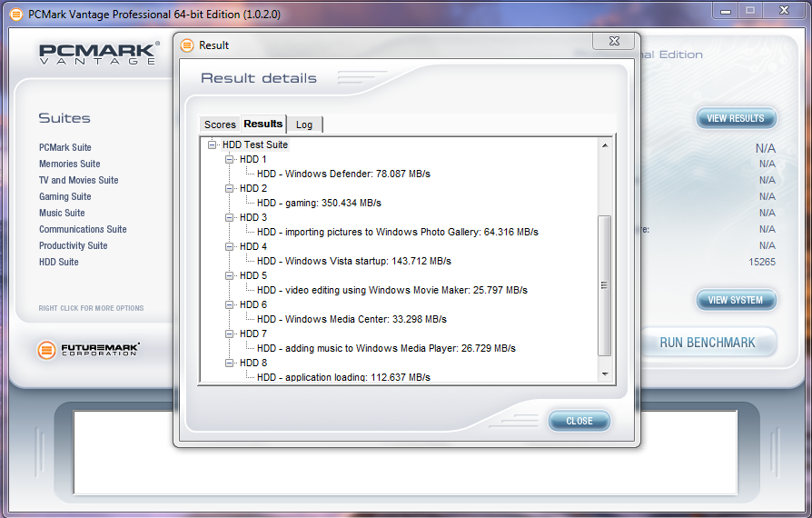Open the Communications Suite
This screenshot has height=518, width=812.
(x=83, y=229)
